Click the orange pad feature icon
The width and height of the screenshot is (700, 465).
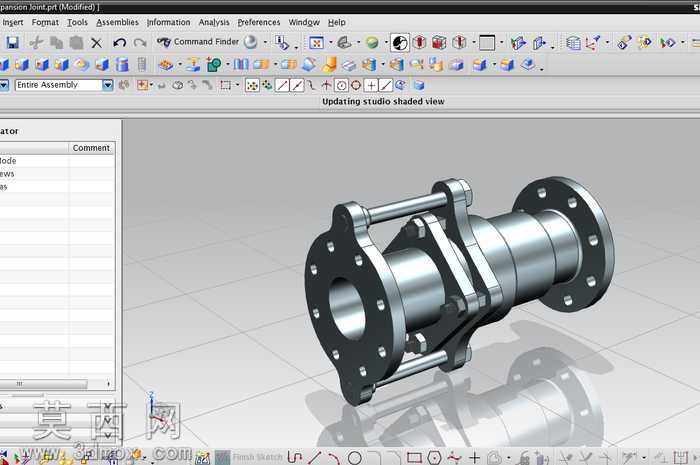(166, 65)
